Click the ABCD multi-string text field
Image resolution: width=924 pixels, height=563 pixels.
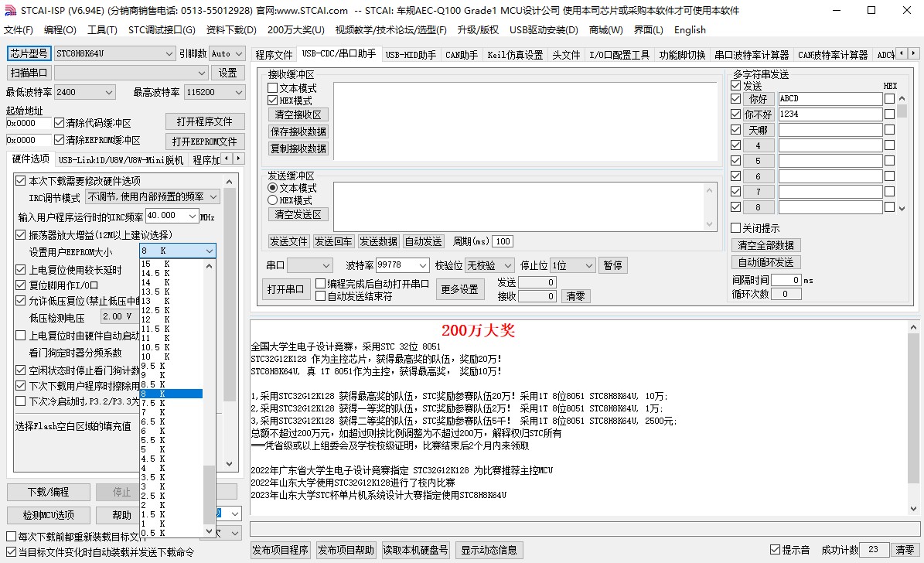(830, 98)
